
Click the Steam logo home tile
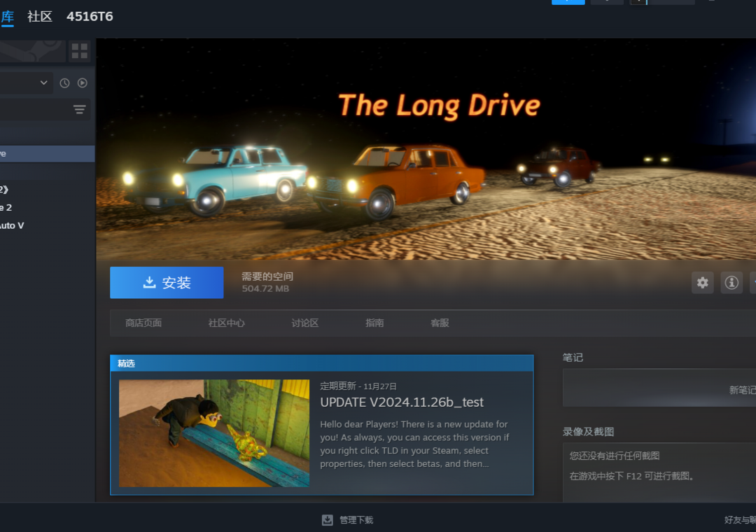pyautogui.click(x=31, y=50)
